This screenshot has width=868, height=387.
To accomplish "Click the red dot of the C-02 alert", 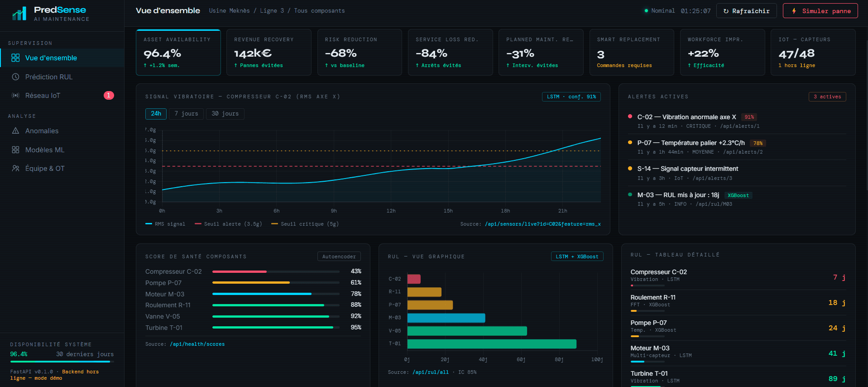I will [630, 116].
